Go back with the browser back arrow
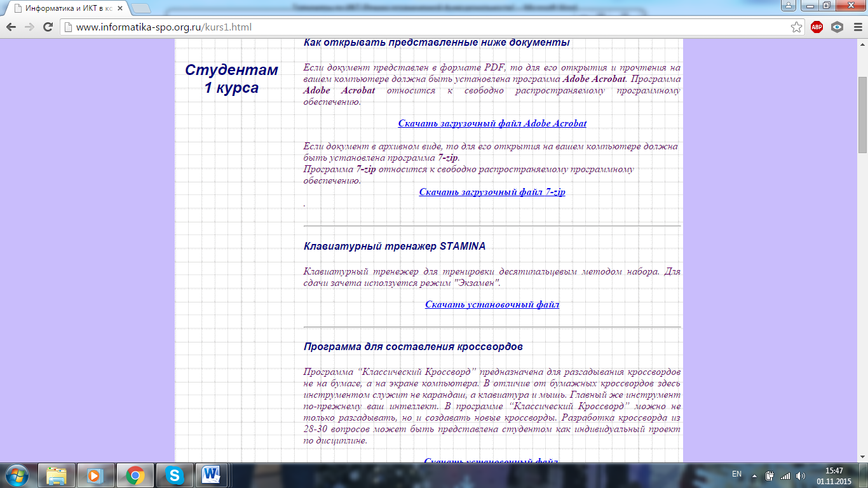The image size is (868, 488). pyautogui.click(x=11, y=27)
